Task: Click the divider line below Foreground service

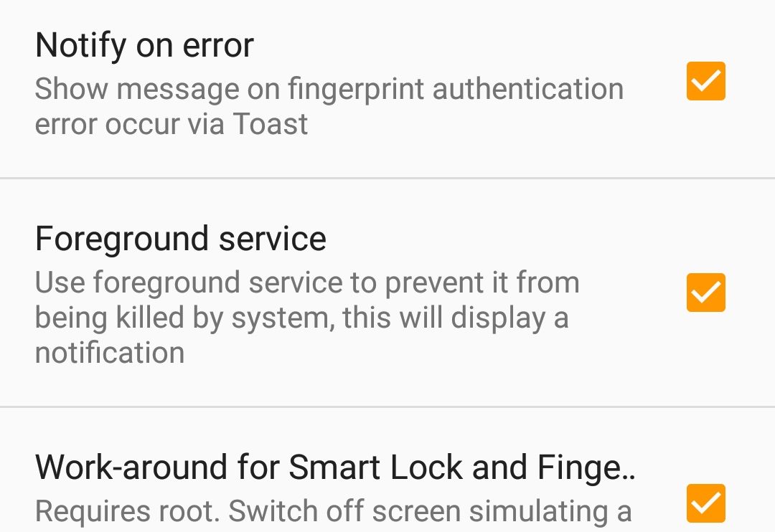Action: coord(387,407)
